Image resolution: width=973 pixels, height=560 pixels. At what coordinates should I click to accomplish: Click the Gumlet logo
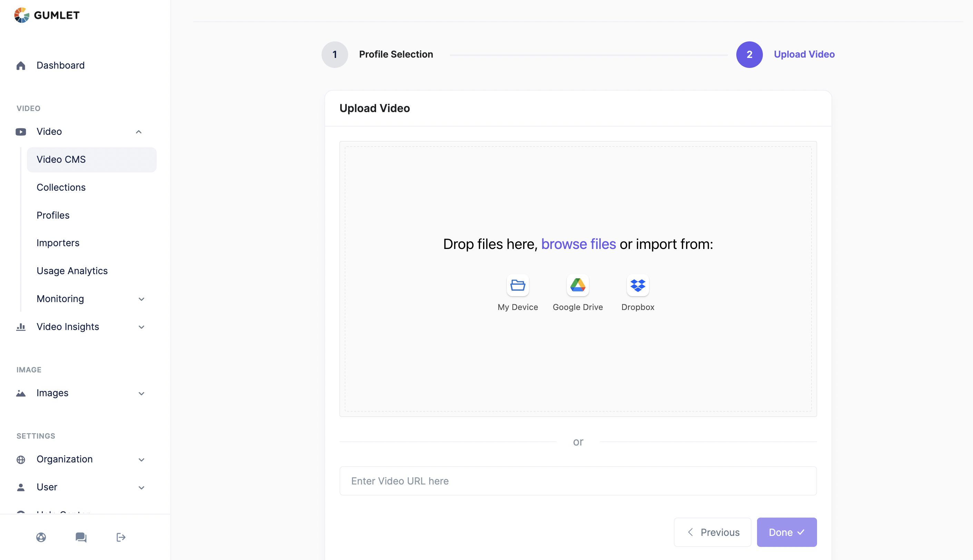pos(47,16)
